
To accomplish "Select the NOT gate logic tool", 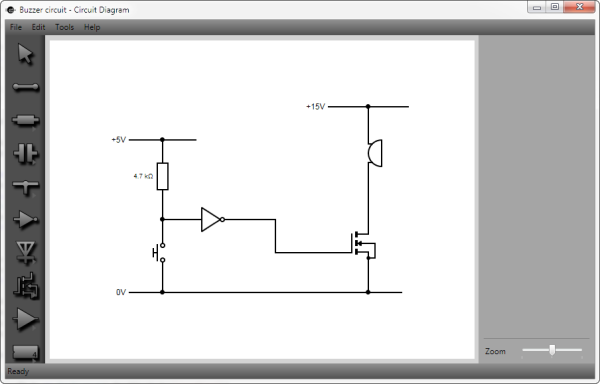I will pyautogui.click(x=26, y=220).
